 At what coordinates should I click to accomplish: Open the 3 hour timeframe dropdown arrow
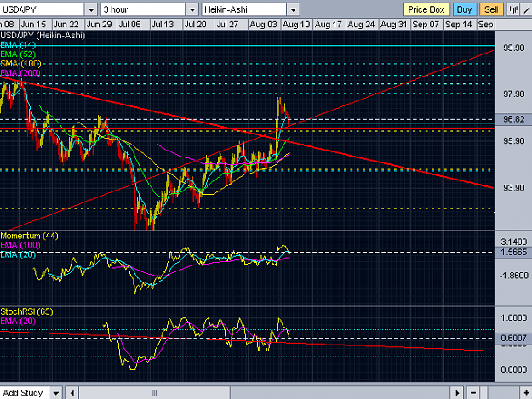192,9
